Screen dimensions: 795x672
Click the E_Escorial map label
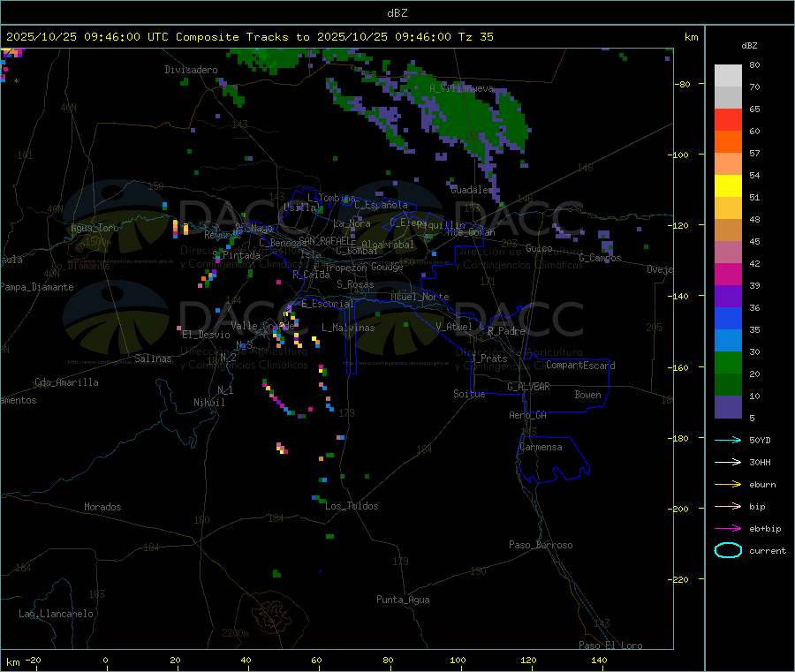click(328, 304)
